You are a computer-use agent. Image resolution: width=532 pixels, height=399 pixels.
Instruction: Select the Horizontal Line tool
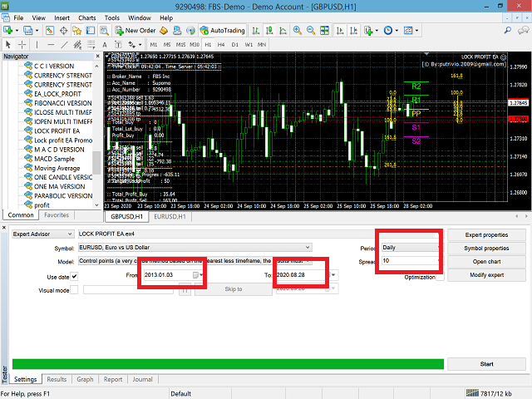[x=51, y=44]
